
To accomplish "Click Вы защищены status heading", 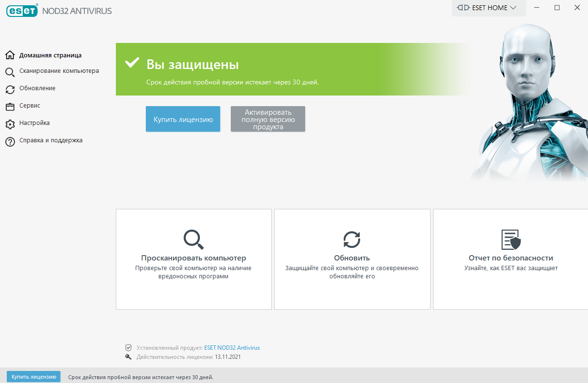I will 193,65.
